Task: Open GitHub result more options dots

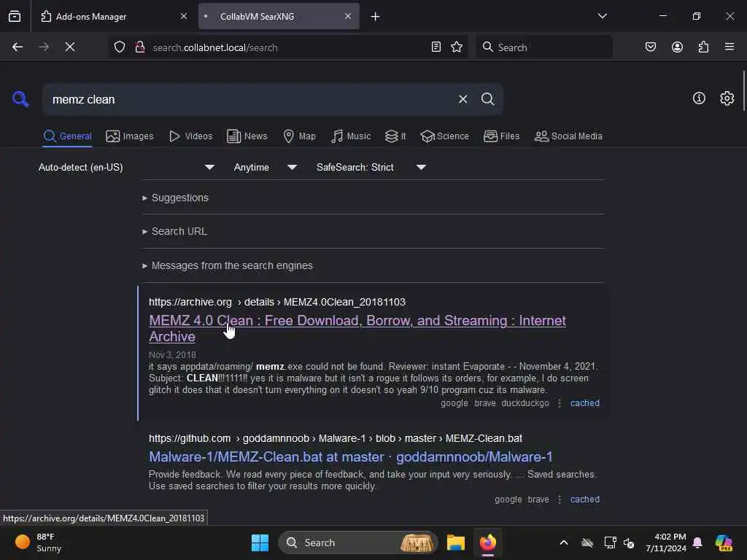Action: coord(560,499)
